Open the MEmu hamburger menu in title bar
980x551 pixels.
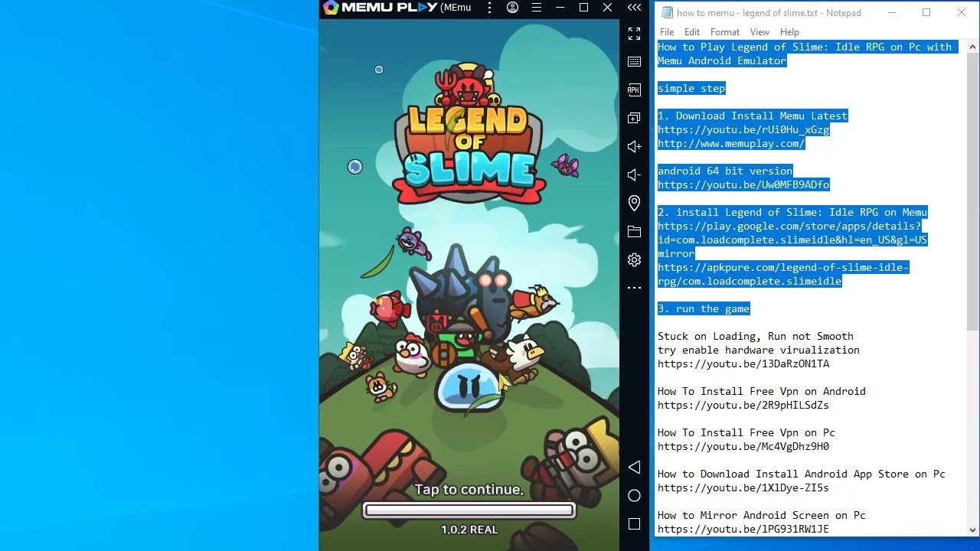point(537,8)
